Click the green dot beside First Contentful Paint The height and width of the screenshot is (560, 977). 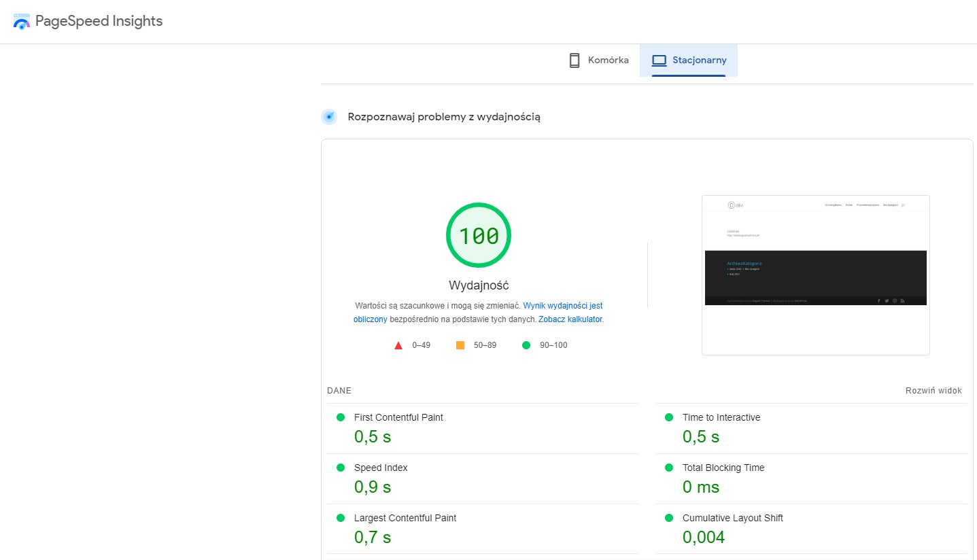341,417
